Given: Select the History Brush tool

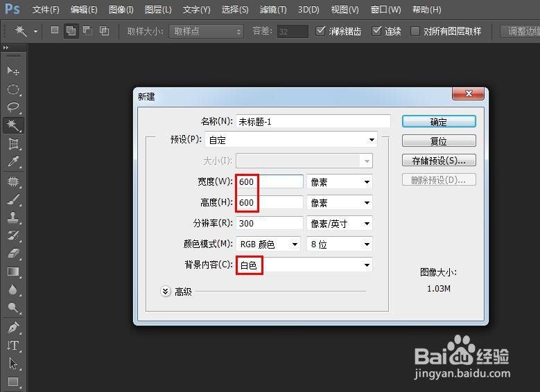Looking at the screenshot, I should tap(13, 235).
